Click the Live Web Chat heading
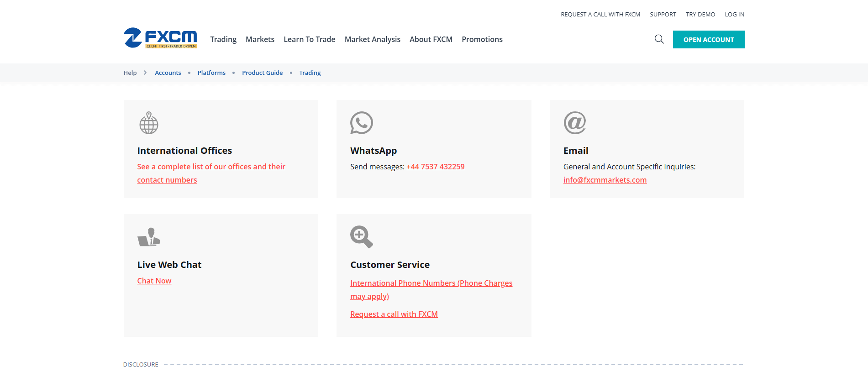Screen dimensions: 868x367 [169, 265]
